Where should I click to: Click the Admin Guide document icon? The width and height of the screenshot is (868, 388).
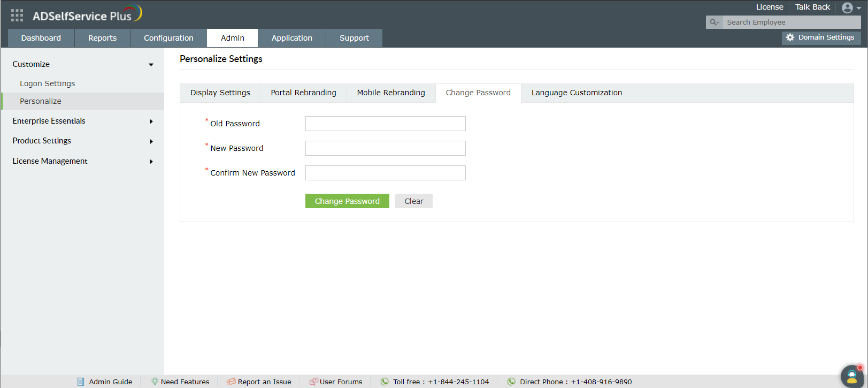(81, 382)
